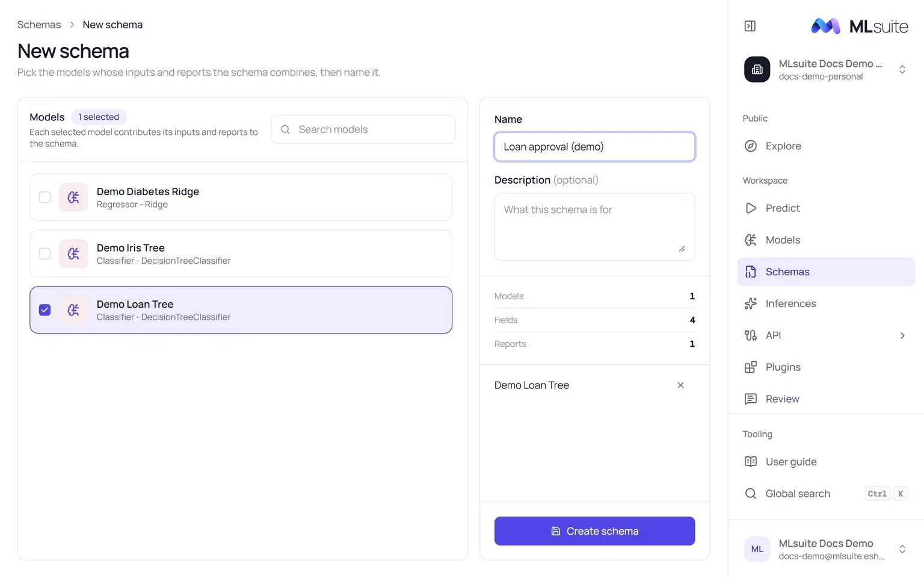This screenshot has width=924, height=578.
Task: Click the Create schema button
Action: [594, 531]
